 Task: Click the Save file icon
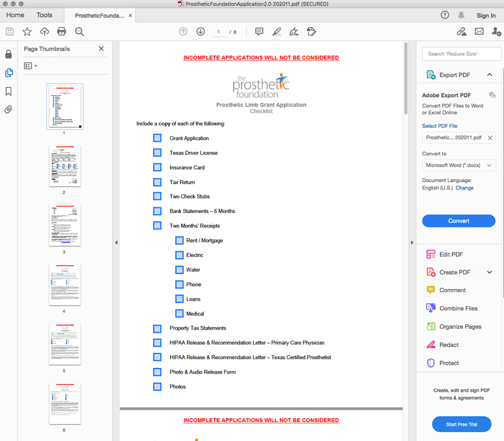pyautogui.click(x=9, y=31)
